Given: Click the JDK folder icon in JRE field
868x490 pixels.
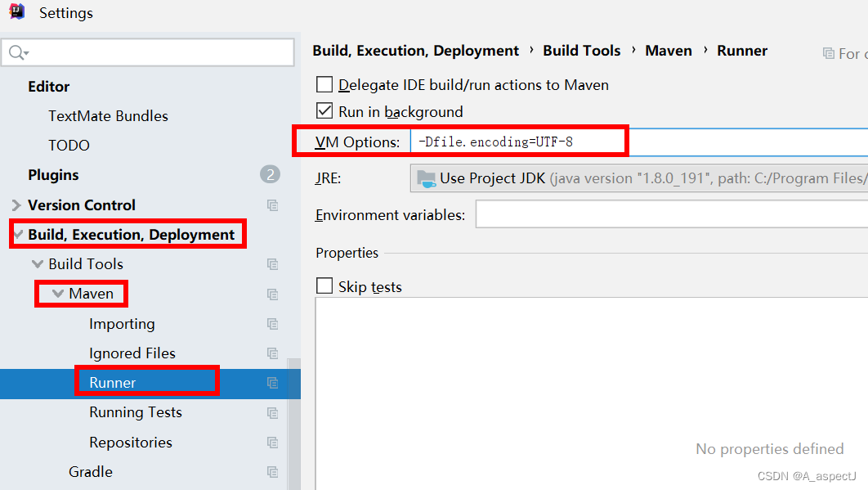Looking at the screenshot, I should pyautogui.click(x=427, y=178).
